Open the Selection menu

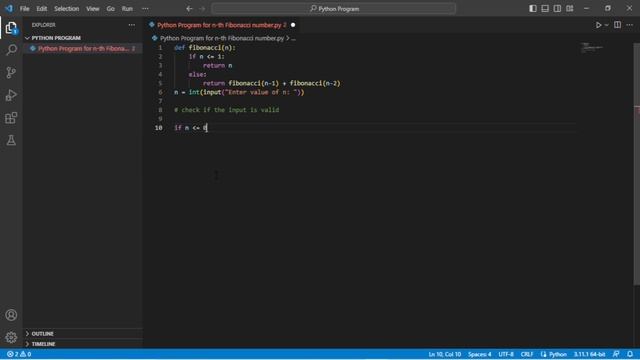67,9
